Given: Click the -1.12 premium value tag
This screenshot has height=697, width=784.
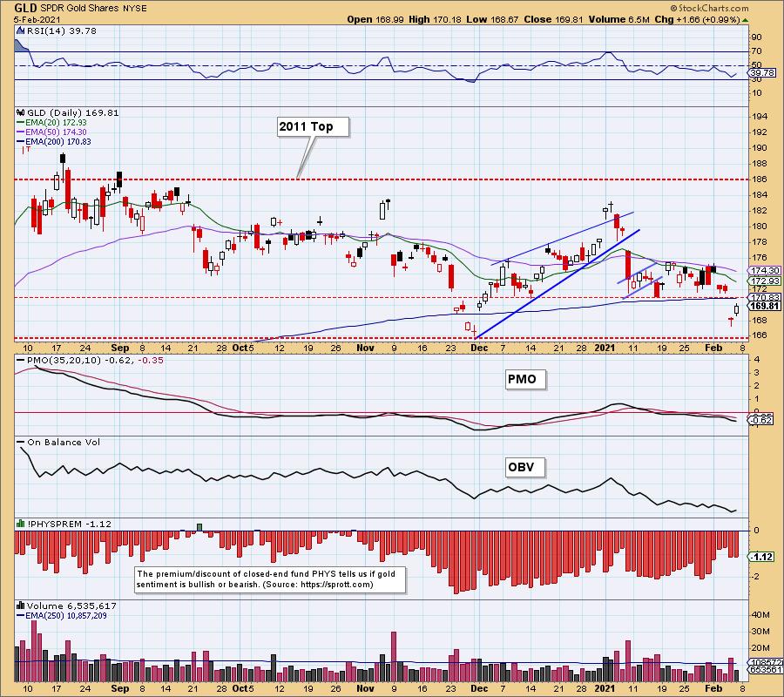Looking at the screenshot, I should click(762, 557).
